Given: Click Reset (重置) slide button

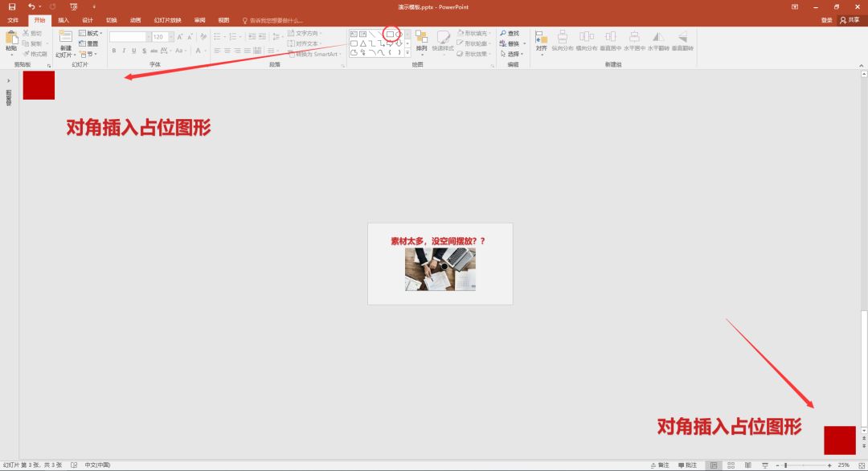Looking at the screenshot, I should (x=88, y=43).
